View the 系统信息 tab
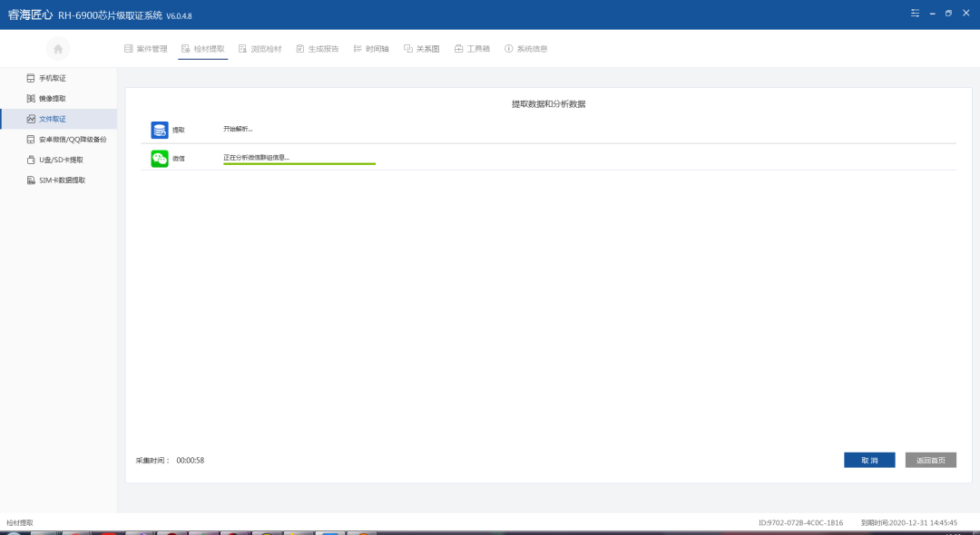 [526, 49]
